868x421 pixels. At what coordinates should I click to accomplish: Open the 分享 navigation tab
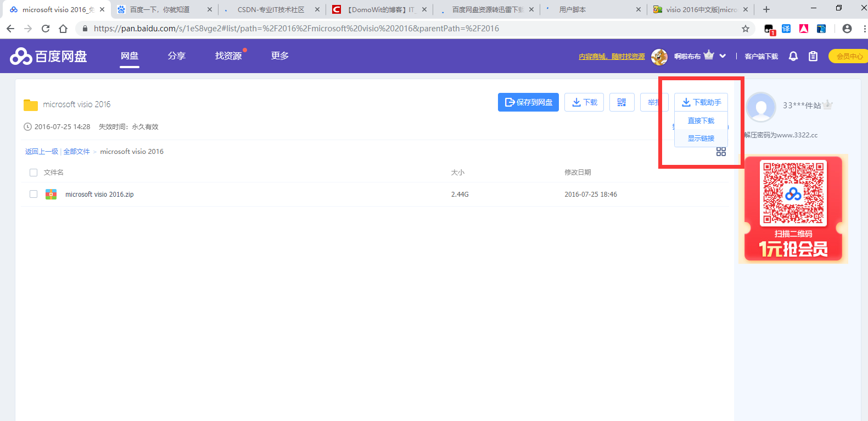(x=177, y=56)
